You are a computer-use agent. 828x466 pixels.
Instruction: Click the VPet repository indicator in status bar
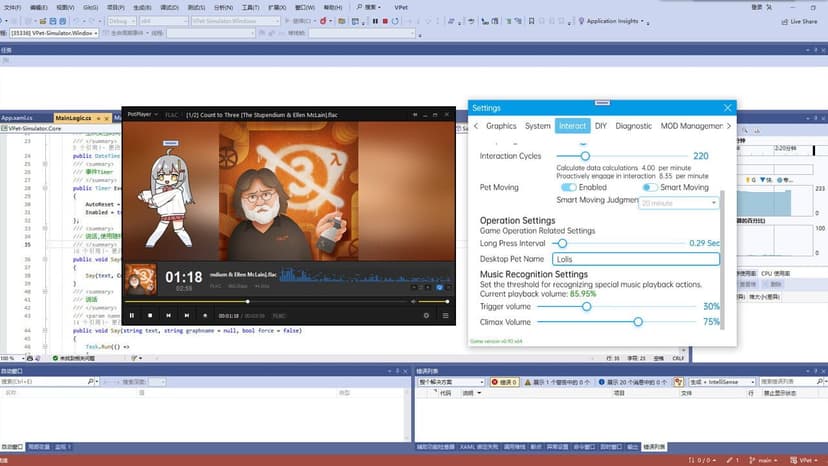[x=805, y=460]
